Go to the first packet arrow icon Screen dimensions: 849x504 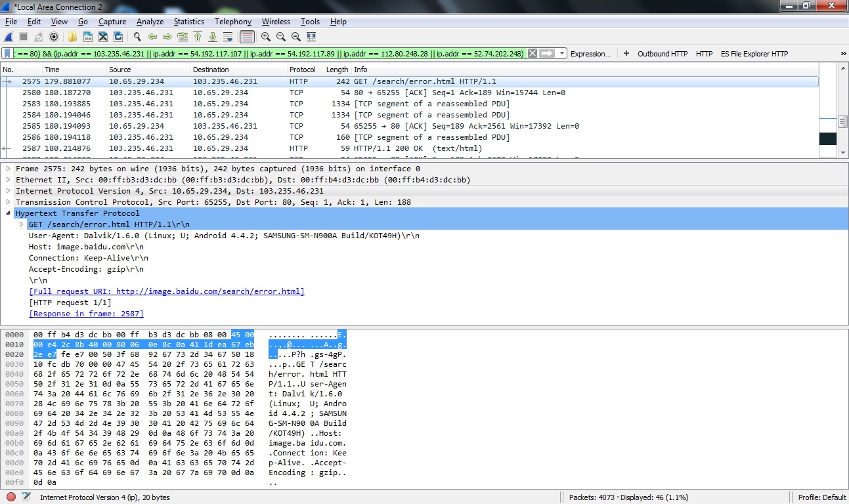(x=198, y=37)
